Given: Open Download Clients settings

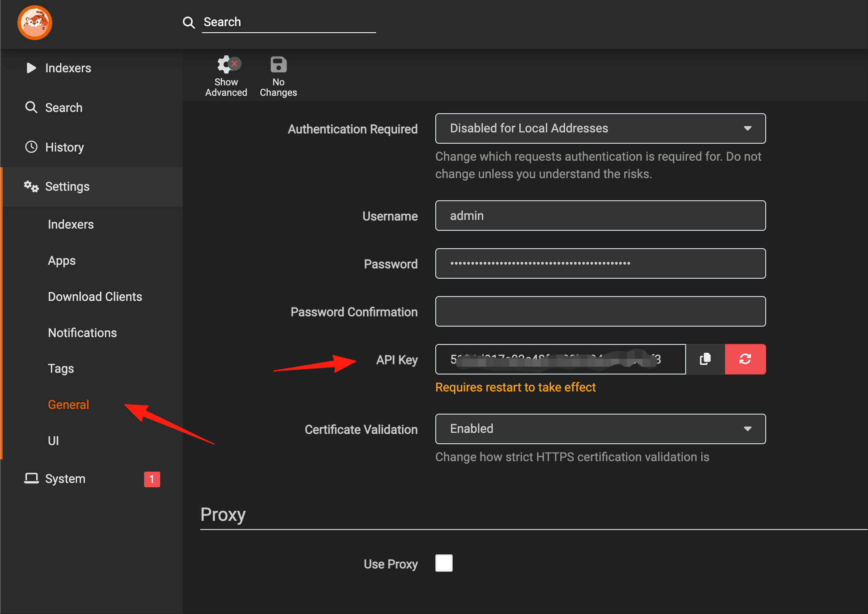Looking at the screenshot, I should point(95,297).
